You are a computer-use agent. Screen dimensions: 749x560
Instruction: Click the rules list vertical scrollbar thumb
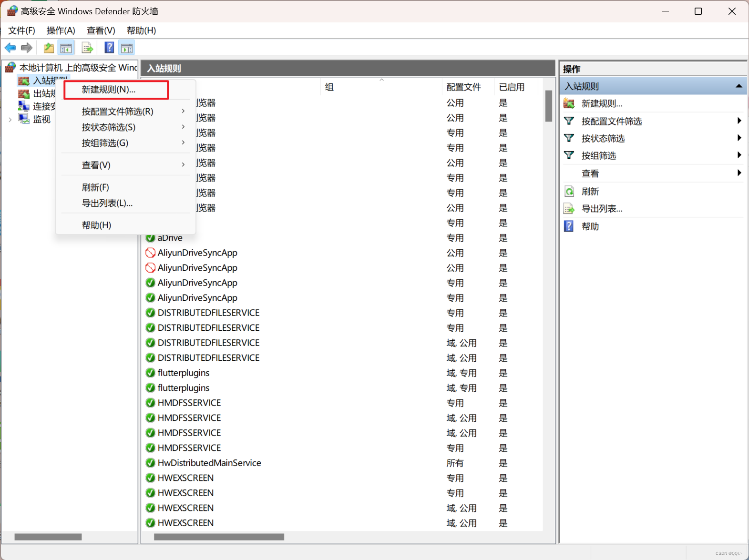tap(549, 106)
